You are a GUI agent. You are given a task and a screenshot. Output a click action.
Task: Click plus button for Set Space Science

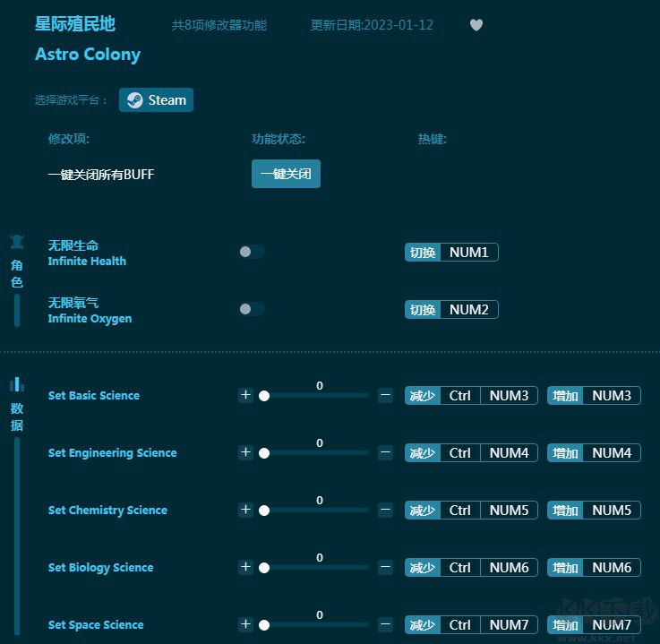tap(245, 623)
